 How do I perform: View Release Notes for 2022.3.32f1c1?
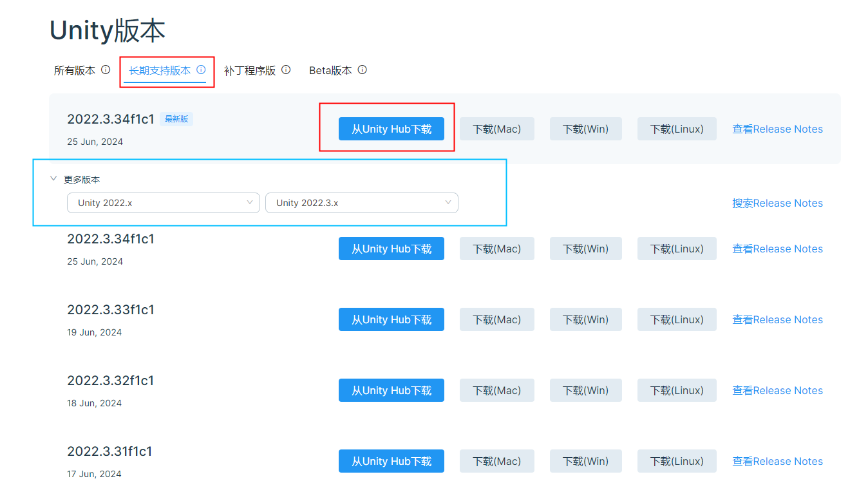pyautogui.click(x=777, y=390)
